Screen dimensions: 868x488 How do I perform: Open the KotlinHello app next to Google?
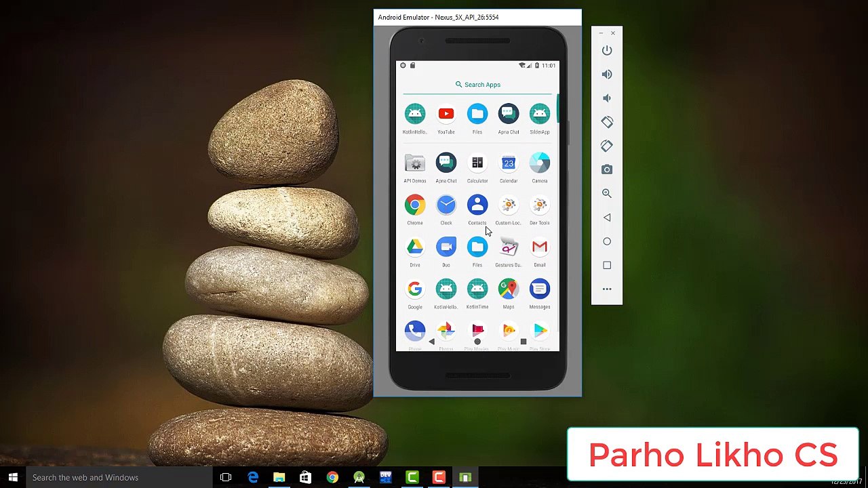[x=446, y=289]
